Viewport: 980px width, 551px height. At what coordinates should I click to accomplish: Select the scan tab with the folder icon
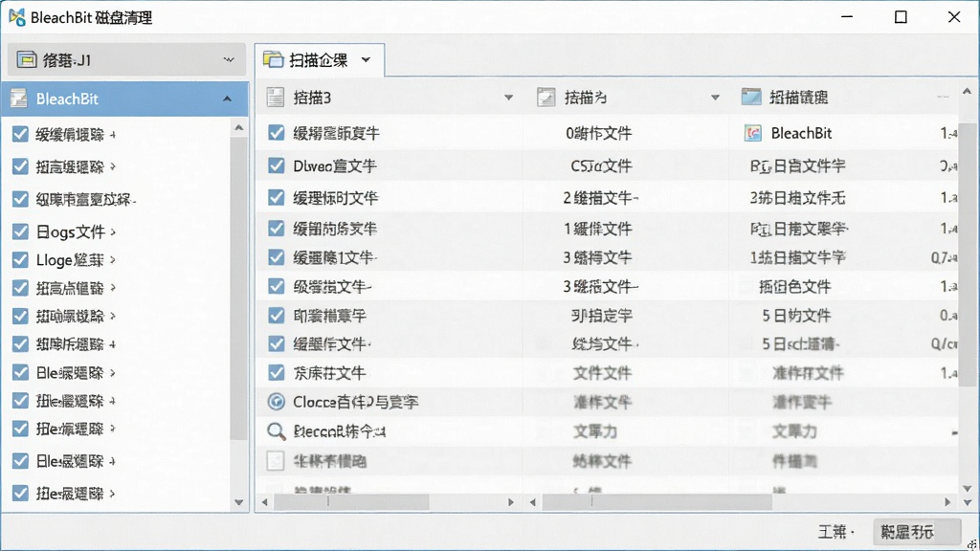[x=320, y=60]
